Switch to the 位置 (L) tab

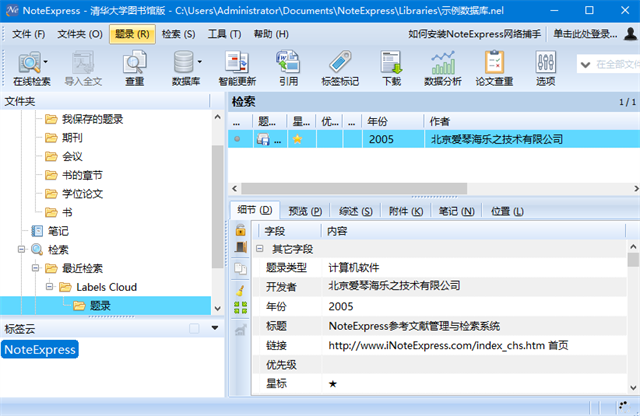tap(507, 211)
